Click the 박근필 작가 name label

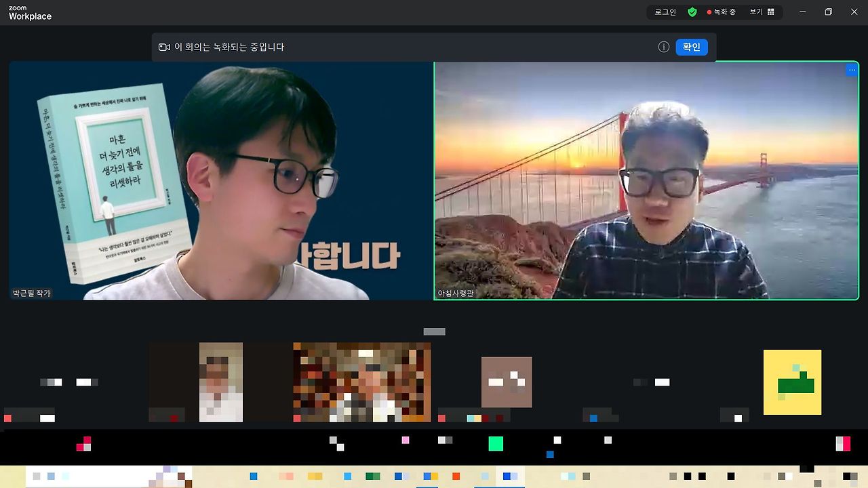[32, 293]
